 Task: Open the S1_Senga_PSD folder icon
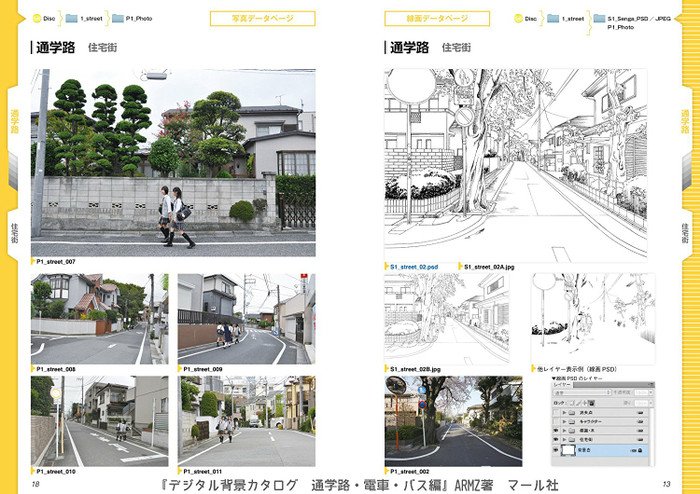[x=599, y=18]
